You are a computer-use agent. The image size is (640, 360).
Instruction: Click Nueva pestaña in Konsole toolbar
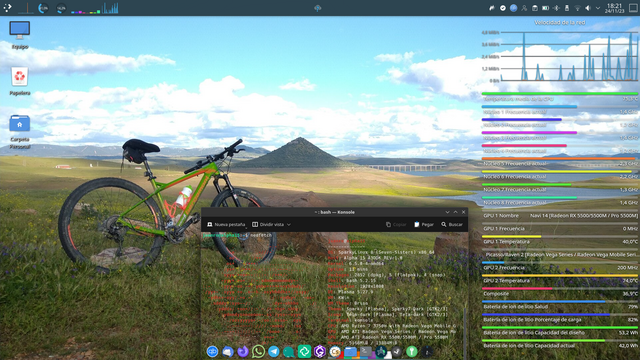click(226, 224)
